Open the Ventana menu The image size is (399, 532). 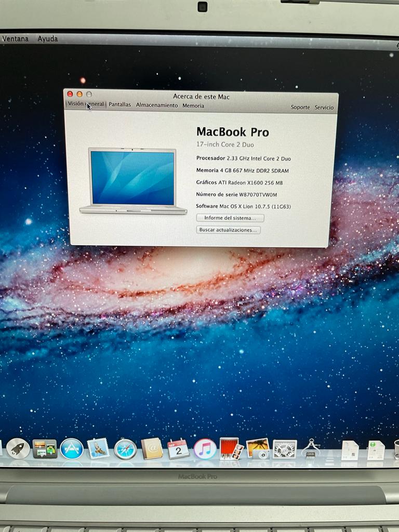15,38
